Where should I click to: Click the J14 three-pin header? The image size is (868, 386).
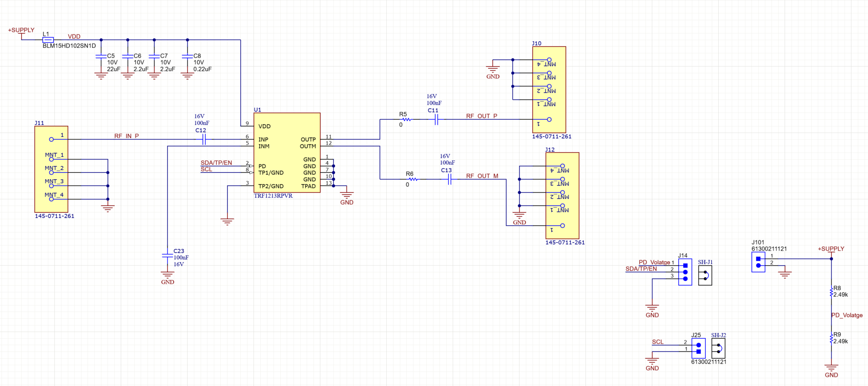685,272
